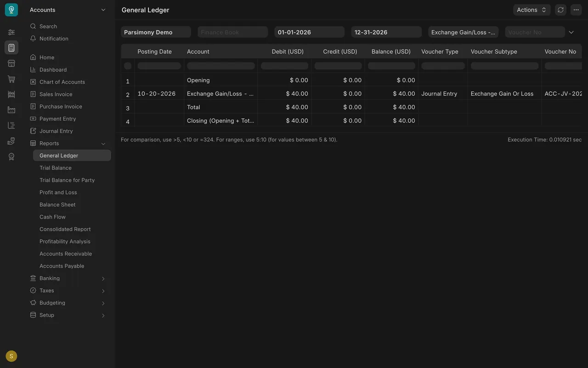
Task: Collapse the Reports section
Action: pos(103,144)
